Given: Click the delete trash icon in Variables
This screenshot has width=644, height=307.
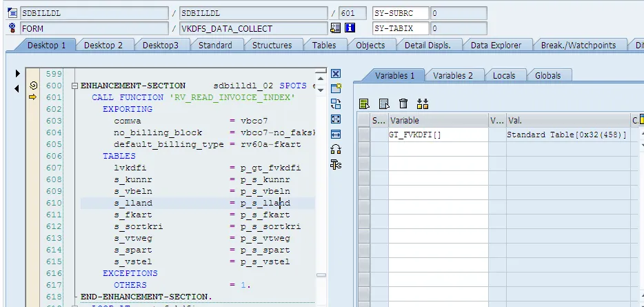Looking at the screenshot, I should pos(403,104).
